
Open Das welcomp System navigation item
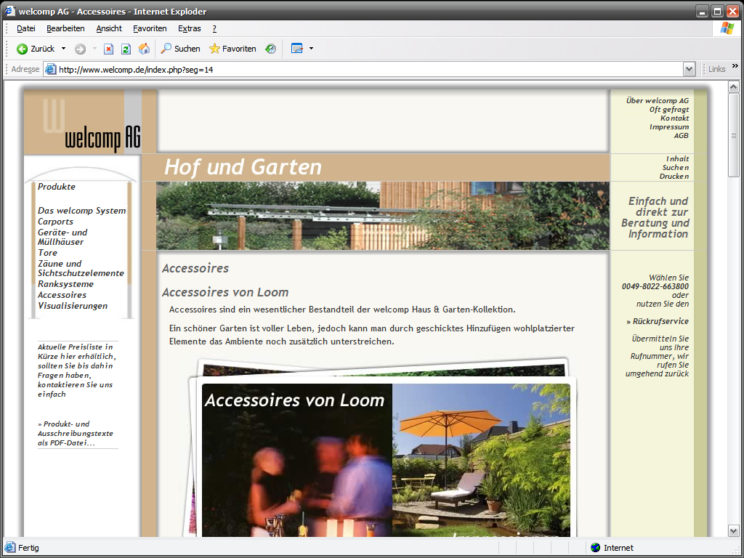click(82, 210)
